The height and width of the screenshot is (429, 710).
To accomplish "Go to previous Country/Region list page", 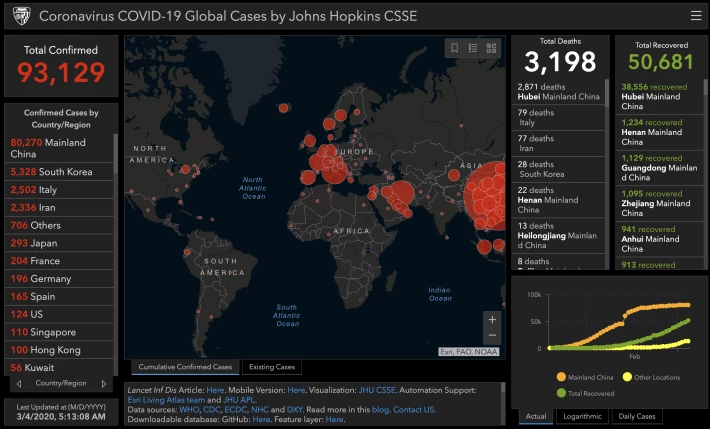I will click(x=19, y=384).
